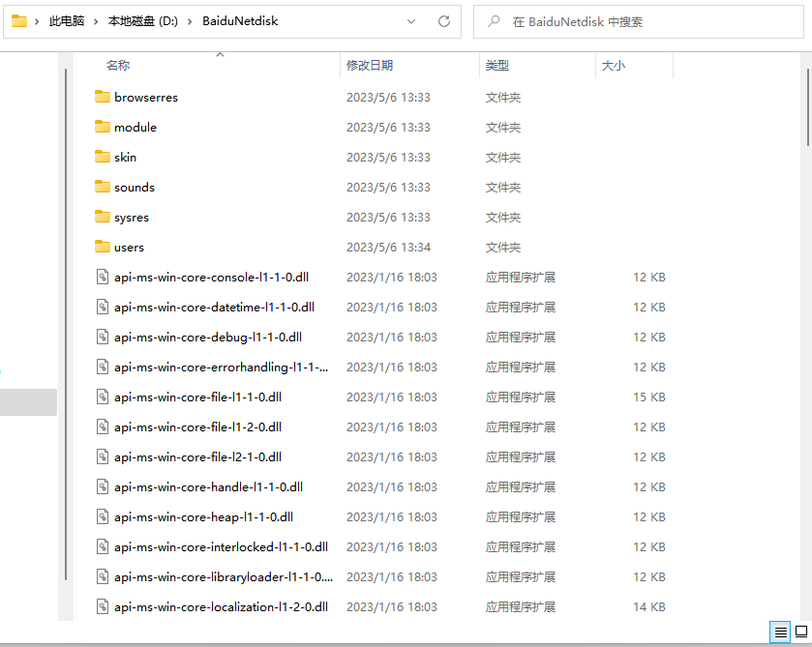Sort by 修改日期 column header
Viewport: 812px width, 647px height.
(x=370, y=65)
